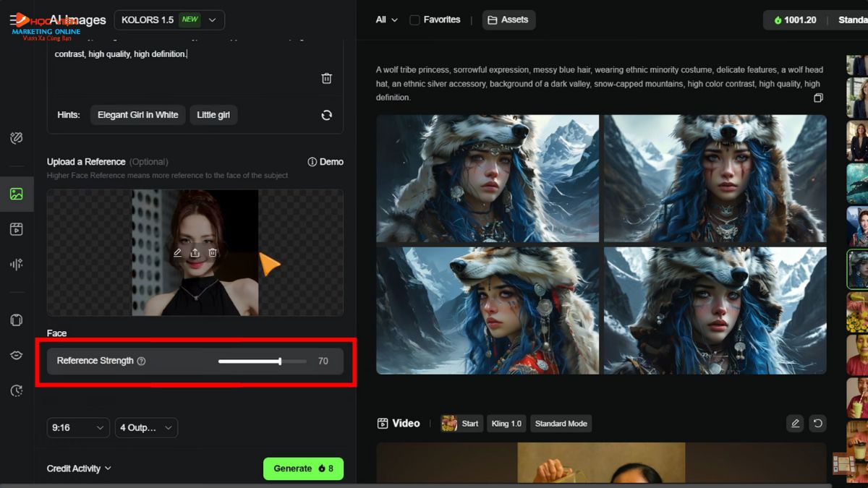
Task: Click the Video section heading
Action: point(399,424)
